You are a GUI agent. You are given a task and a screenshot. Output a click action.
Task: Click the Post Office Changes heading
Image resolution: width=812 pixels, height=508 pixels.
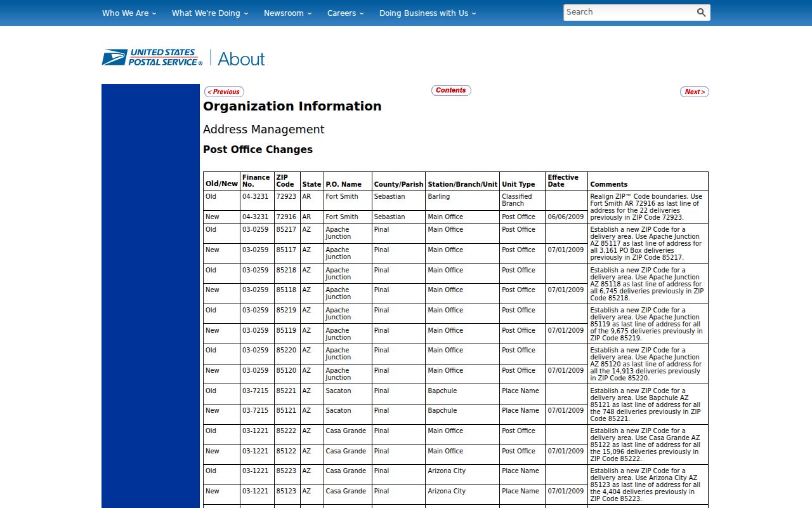pyautogui.click(x=258, y=150)
